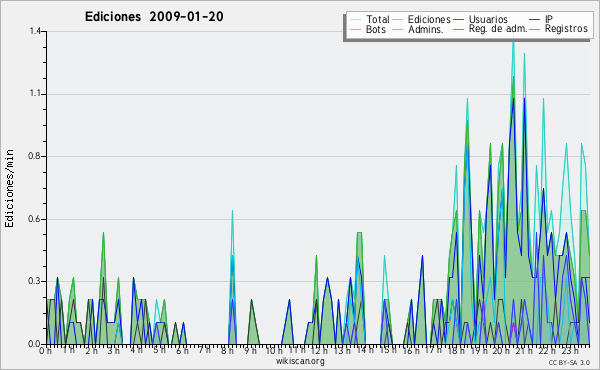Click the Usuarios legend blue line
This screenshot has height=370, width=600.
458,20
